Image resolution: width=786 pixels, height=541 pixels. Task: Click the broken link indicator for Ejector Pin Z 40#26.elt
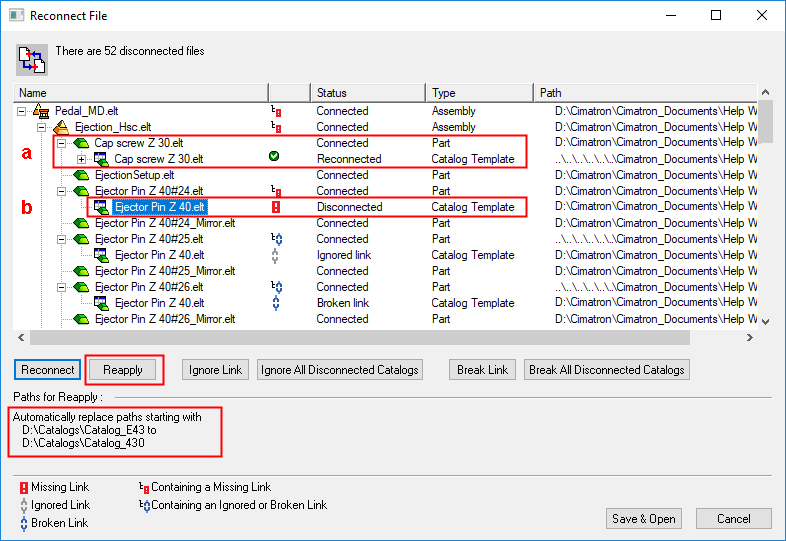point(277,287)
